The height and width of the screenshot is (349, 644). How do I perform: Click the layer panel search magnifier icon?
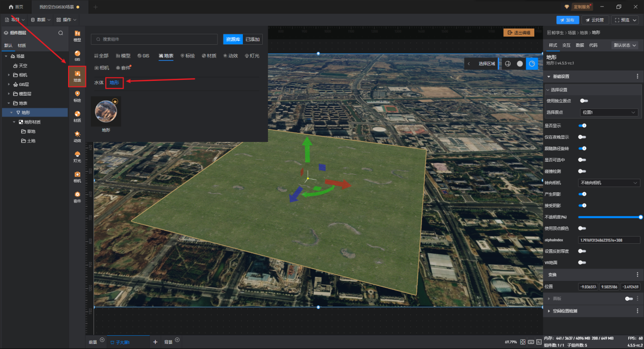[x=61, y=33]
